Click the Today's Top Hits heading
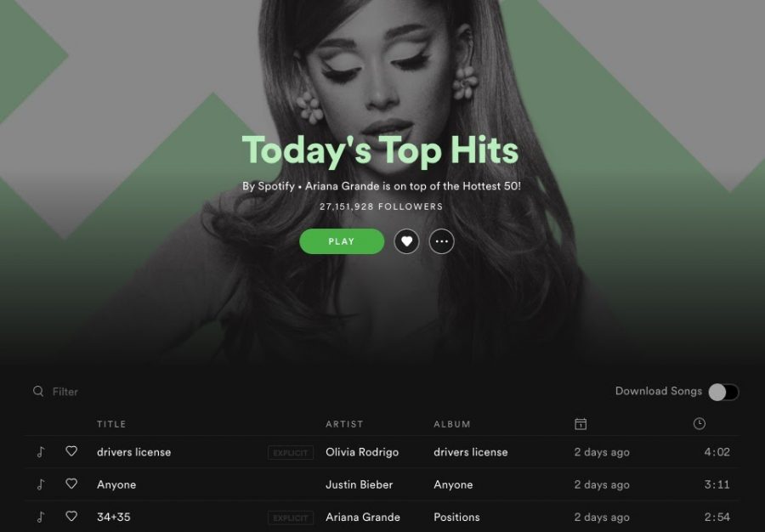This screenshot has height=532, width=765. point(380,150)
